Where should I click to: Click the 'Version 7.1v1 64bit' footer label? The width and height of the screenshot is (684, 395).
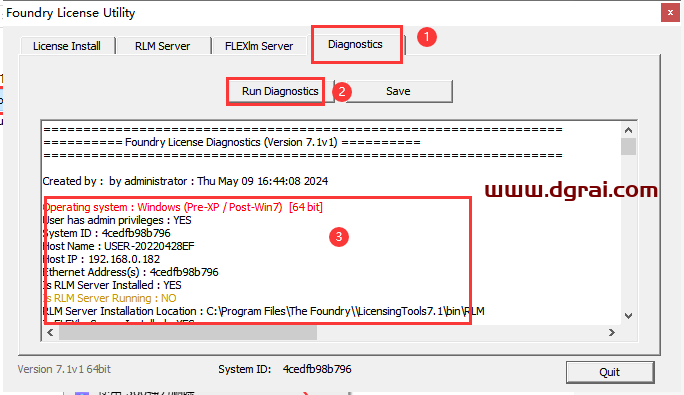(64, 369)
